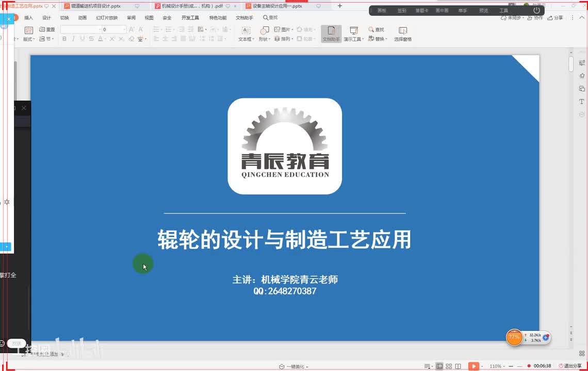Viewport: 588px width, 371px height.
Task: Open the 设计 (Design) ribbon tab
Action: 46,18
